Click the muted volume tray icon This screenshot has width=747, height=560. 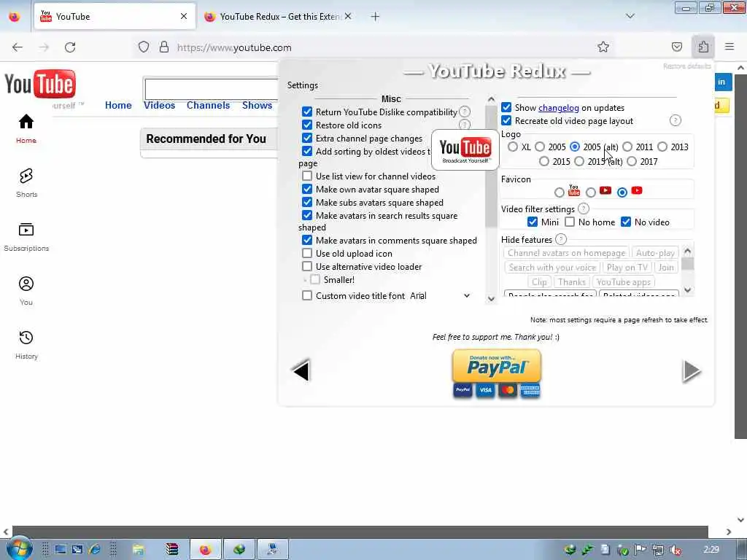[x=675, y=550]
